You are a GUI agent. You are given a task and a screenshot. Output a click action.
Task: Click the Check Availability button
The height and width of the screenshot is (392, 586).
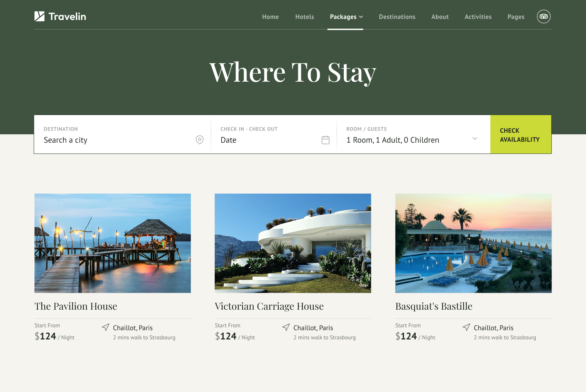(521, 134)
